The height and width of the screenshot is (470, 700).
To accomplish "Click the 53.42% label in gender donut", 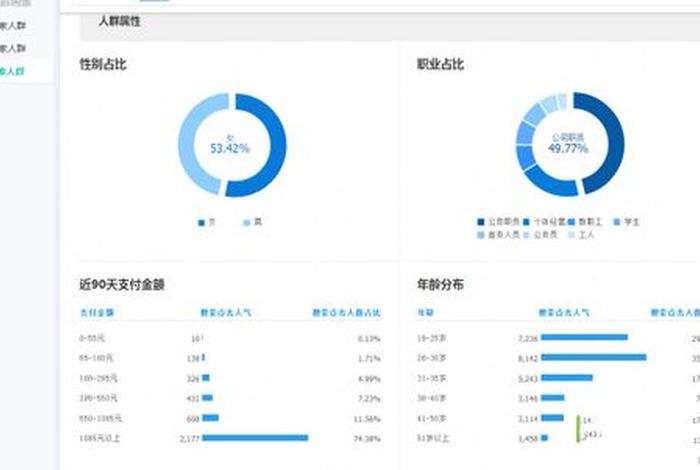I will point(230,148).
